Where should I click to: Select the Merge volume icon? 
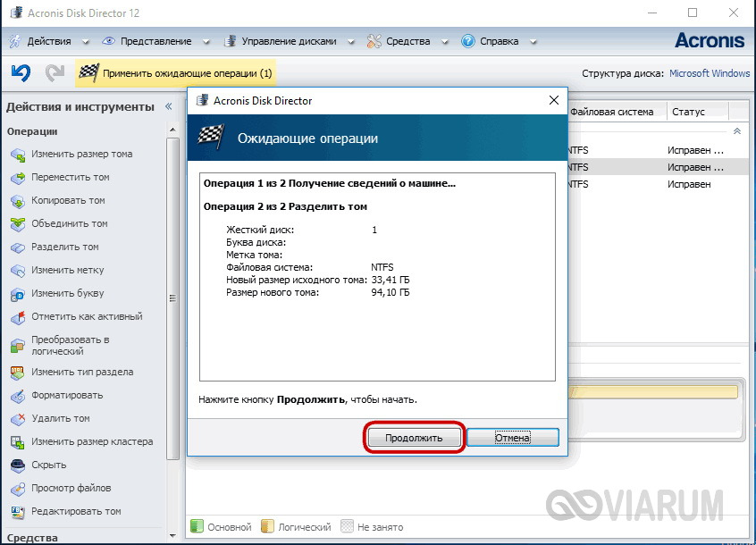coord(18,224)
